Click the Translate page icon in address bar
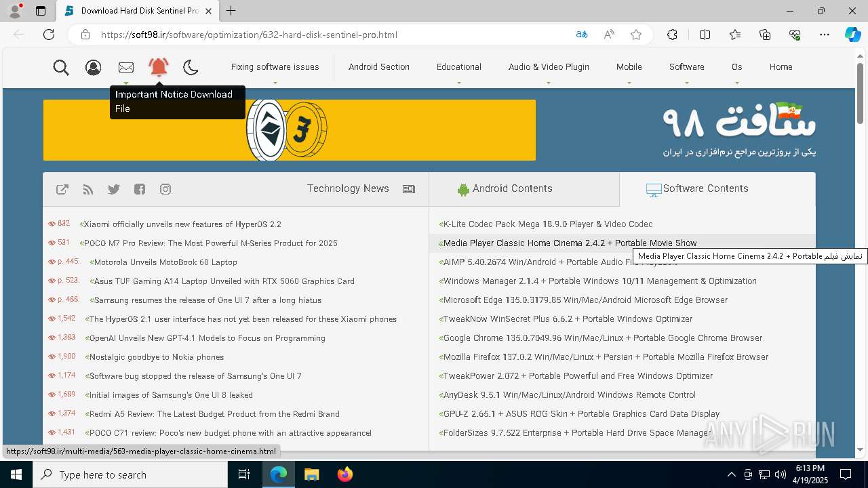 582,35
